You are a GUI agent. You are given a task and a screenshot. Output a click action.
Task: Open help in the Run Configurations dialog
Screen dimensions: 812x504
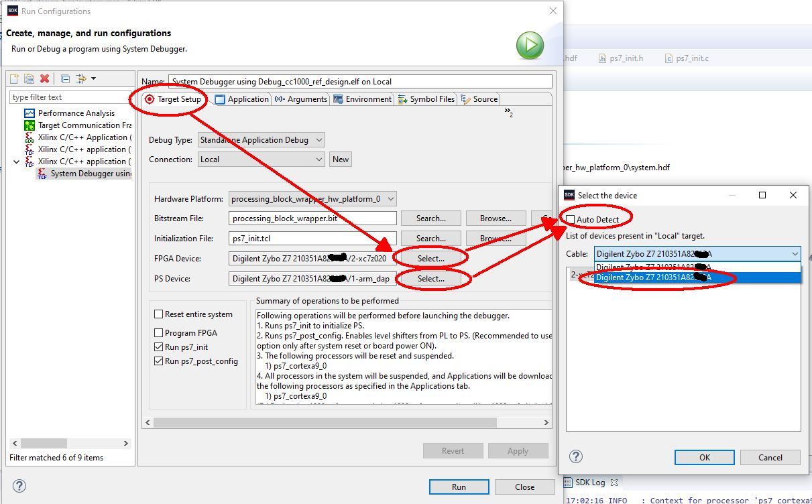pos(19,487)
